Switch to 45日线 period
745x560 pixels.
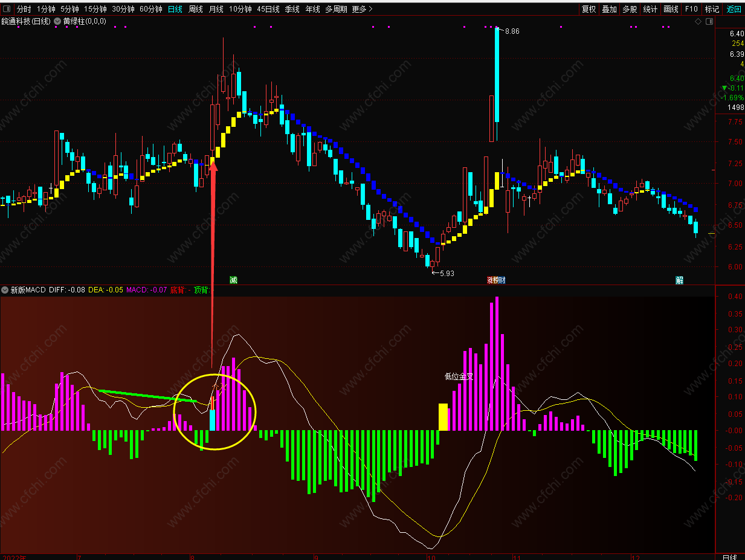268,9
